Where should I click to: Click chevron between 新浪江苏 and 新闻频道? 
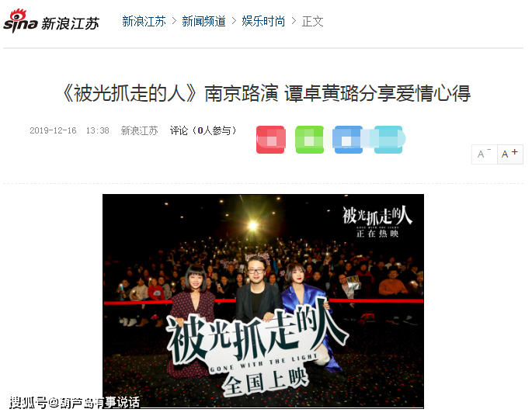174,22
